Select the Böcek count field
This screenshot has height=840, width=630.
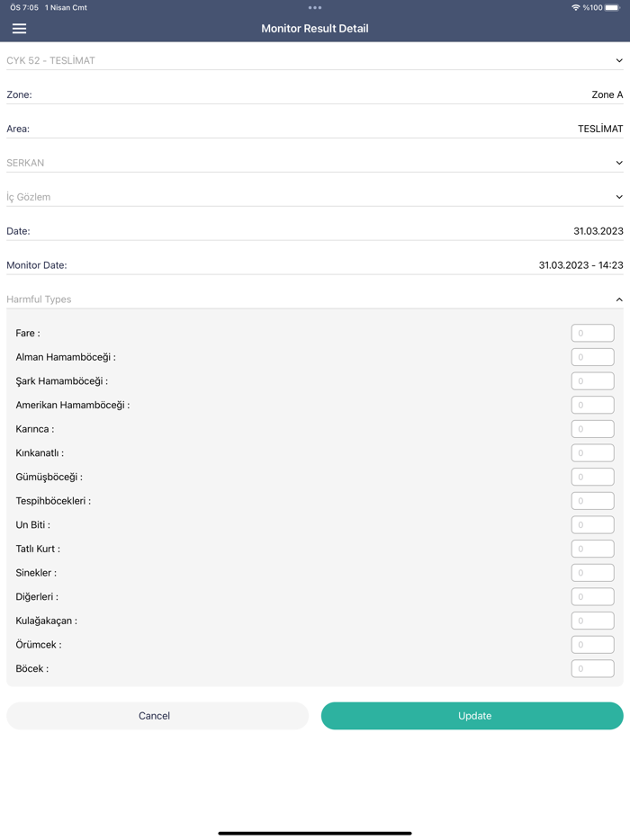592,669
